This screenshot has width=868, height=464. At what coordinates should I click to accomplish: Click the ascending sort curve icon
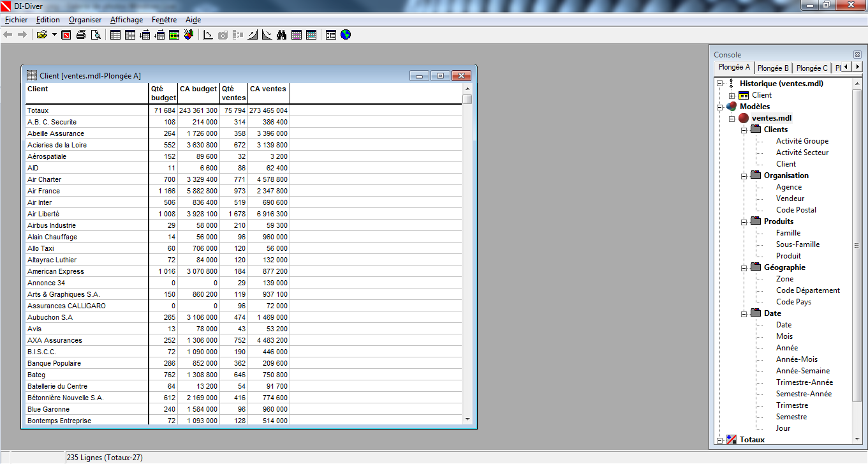pyautogui.click(x=252, y=34)
